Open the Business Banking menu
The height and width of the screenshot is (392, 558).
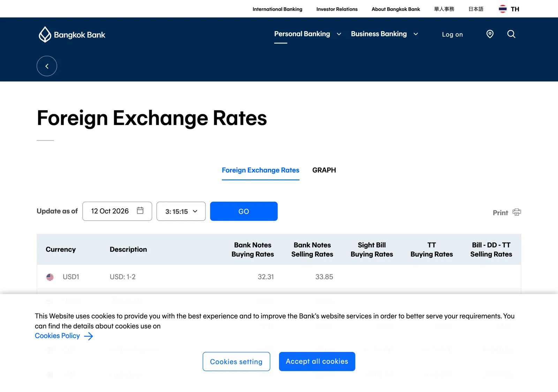(379, 34)
